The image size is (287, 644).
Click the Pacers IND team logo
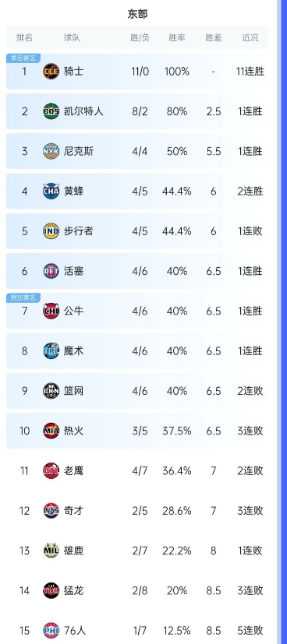tap(51, 231)
